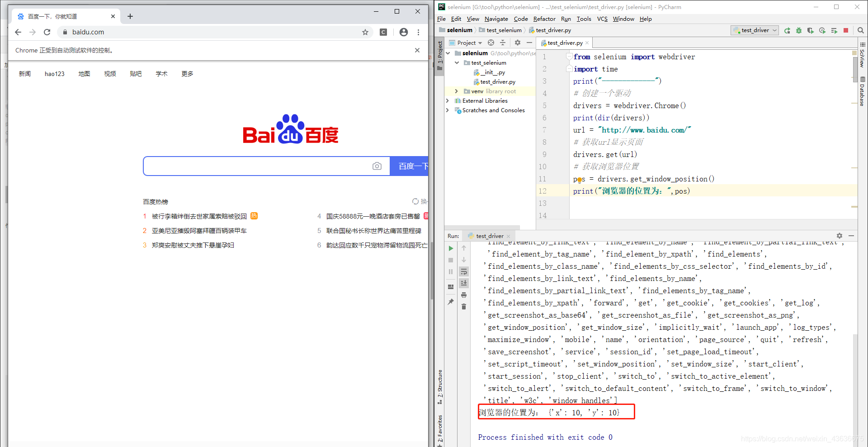The height and width of the screenshot is (447, 868).
Task: Click the trash clear-all icon in Run panel
Action: (x=464, y=307)
